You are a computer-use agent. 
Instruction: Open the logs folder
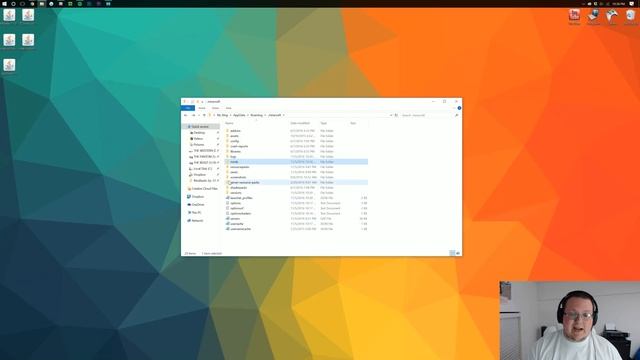coord(297,157)
